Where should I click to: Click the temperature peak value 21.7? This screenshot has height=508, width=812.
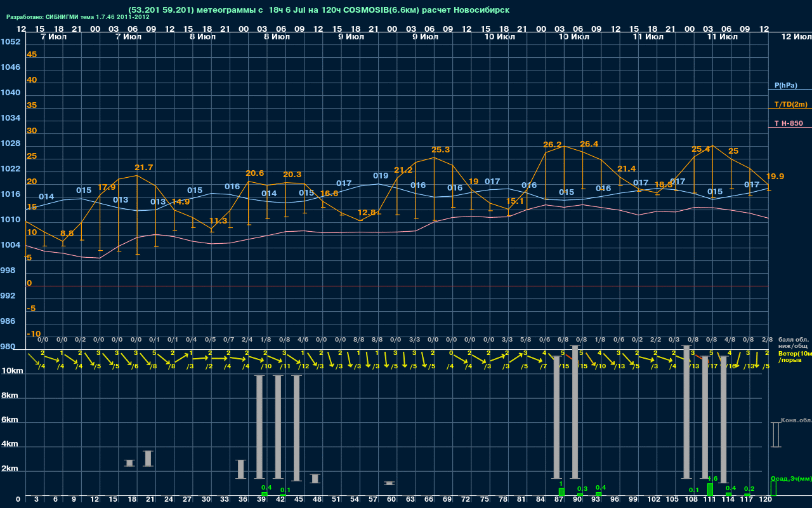point(144,168)
